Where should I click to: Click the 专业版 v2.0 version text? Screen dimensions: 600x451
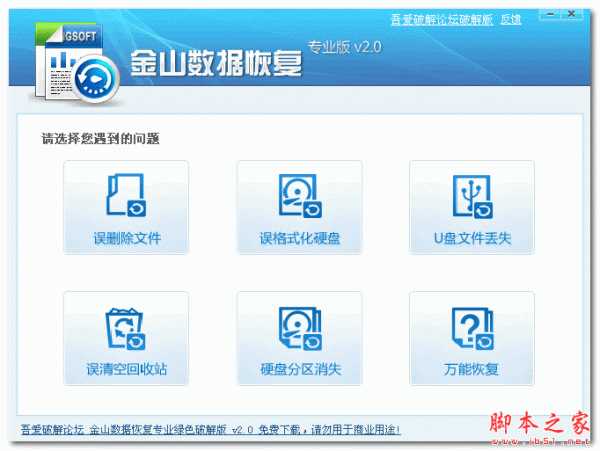[x=344, y=47]
